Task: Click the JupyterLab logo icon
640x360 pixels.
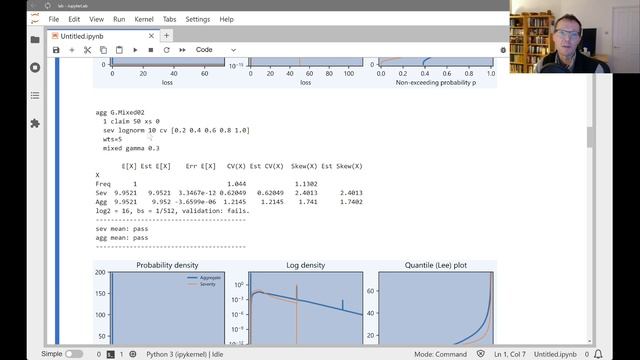Action: tap(35, 19)
